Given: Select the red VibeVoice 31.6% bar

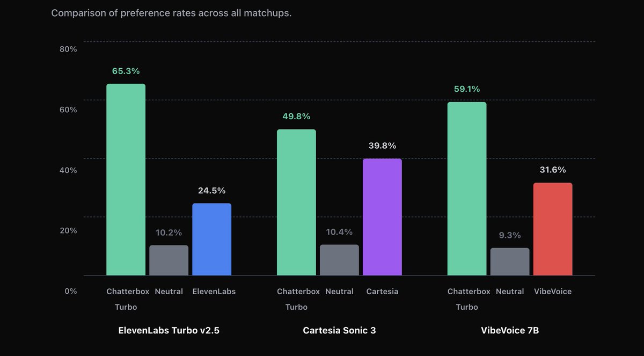Looking at the screenshot, I should point(553,229).
